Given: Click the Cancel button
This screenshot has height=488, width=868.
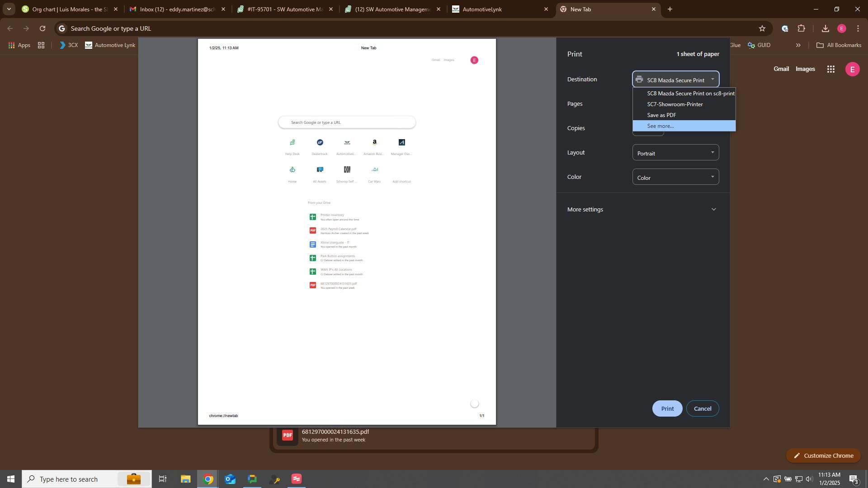Looking at the screenshot, I should click(x=703, y=408).
